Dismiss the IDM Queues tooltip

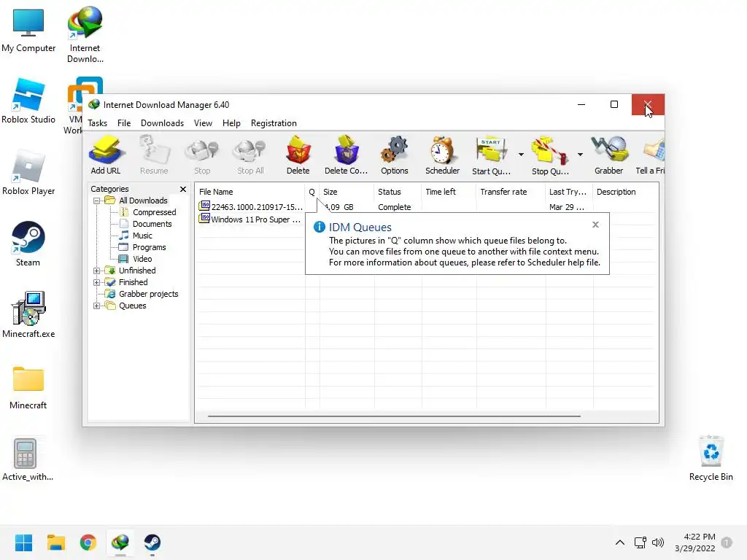595,225
